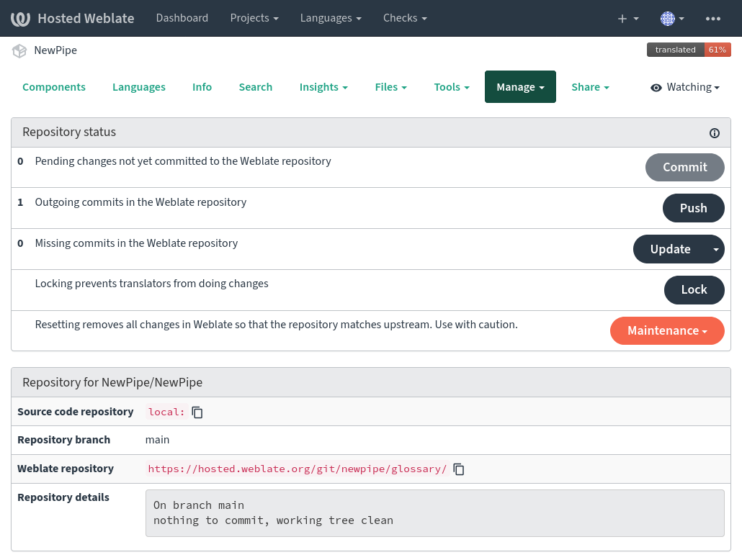
Task: Expand the Update button dropdown arrow
Action: (715, 249)
